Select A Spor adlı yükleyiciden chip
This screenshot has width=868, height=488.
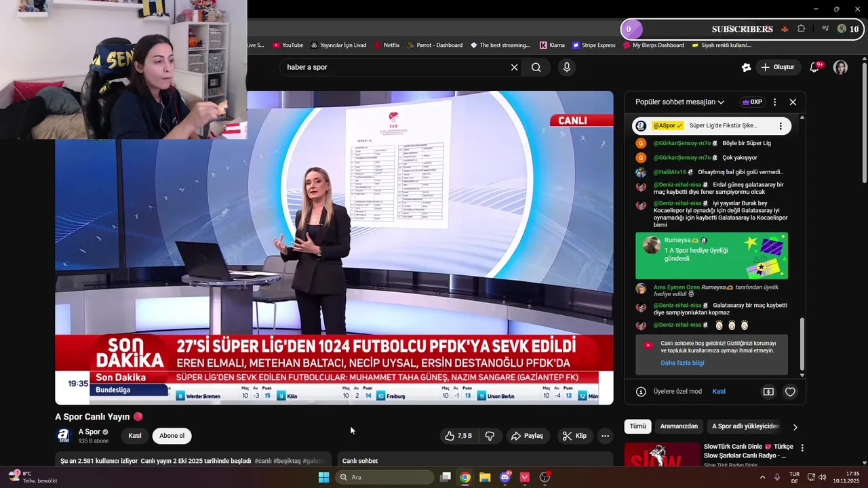(745, 426)
